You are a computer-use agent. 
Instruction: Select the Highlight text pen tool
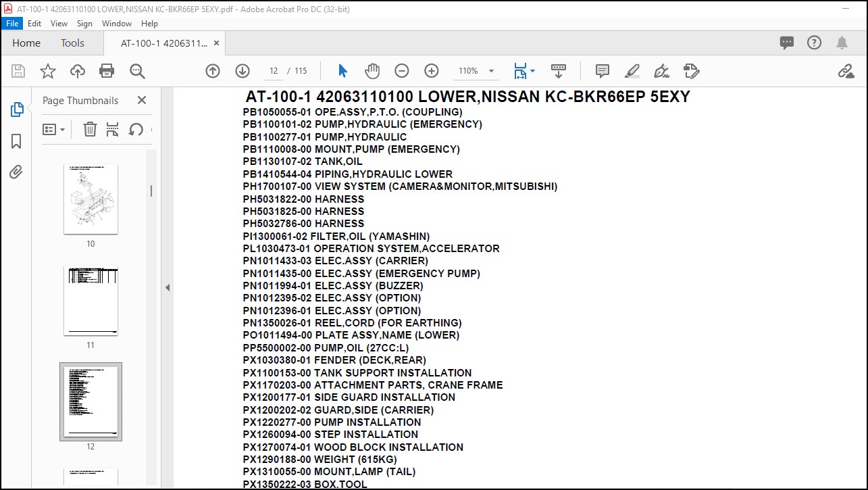(x=632, y=71)
